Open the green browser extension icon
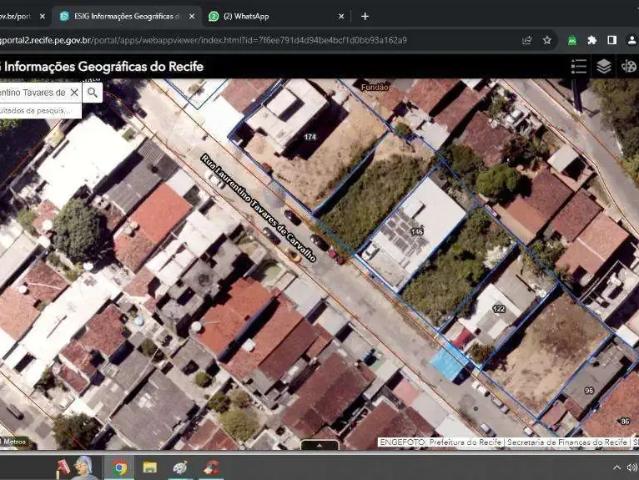The width and height of the screenshot is (639, 480). pos(572,40)
